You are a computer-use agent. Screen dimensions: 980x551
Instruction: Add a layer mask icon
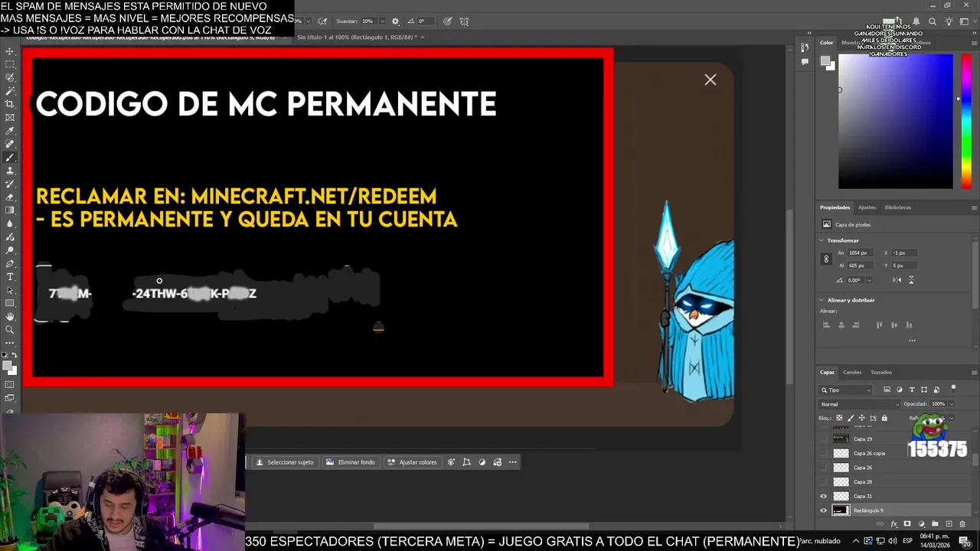[907, 524]
